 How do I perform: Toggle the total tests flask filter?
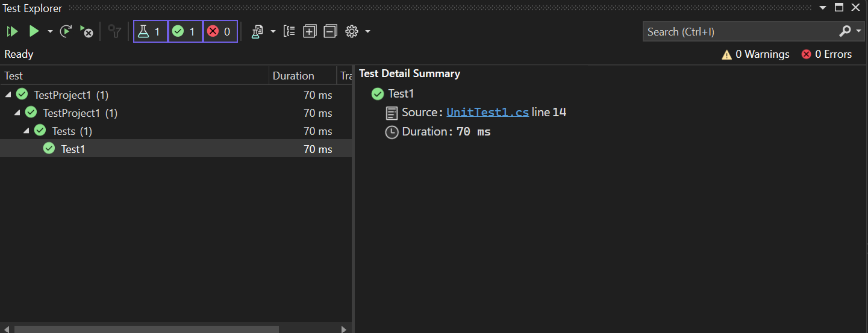click(x=151, y=31)
